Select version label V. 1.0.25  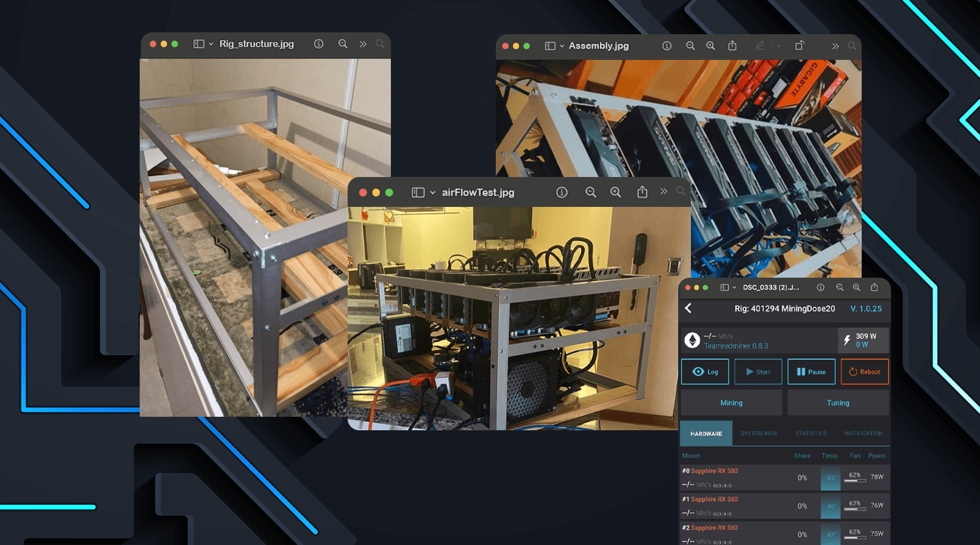point(866,309)
